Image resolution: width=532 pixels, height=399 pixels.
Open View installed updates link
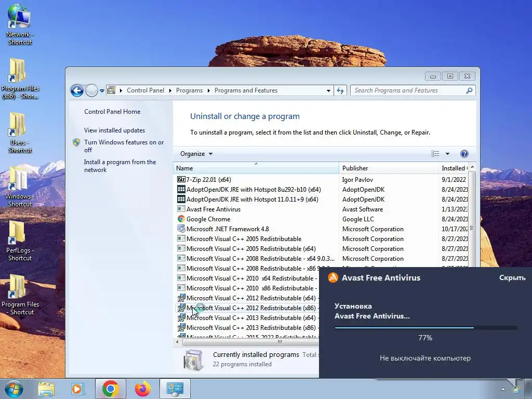coord(114,130)
